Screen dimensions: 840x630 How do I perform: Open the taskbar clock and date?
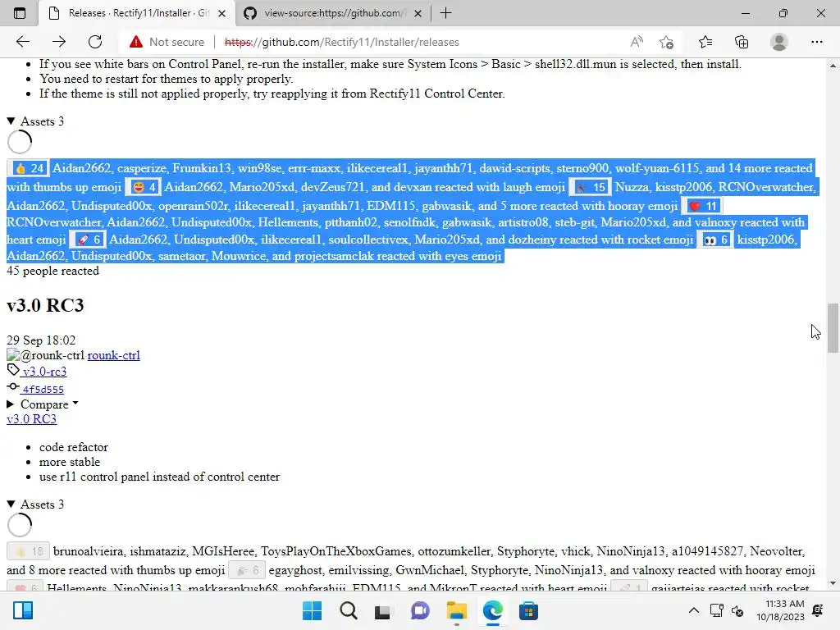(x=781, y=610)
